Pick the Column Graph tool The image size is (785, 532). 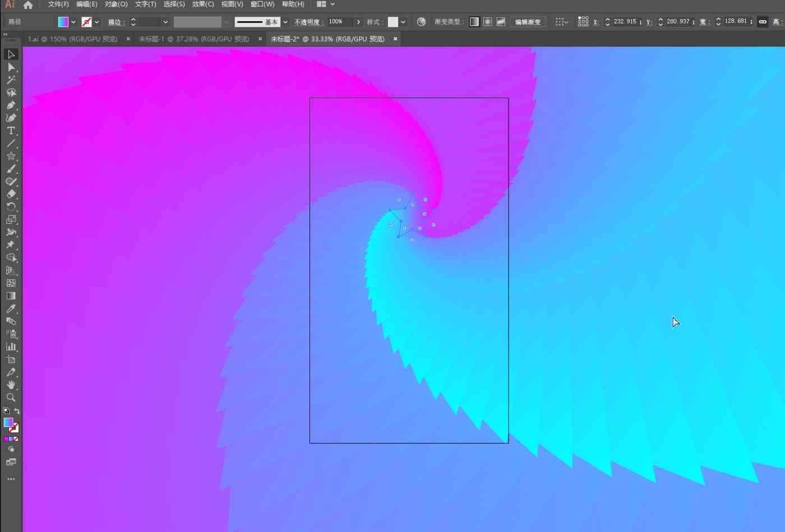tap(11, 347)
